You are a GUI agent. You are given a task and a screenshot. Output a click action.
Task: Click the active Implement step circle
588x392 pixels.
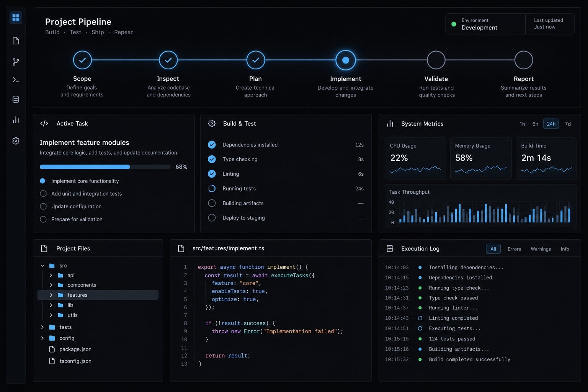[346, 60]
